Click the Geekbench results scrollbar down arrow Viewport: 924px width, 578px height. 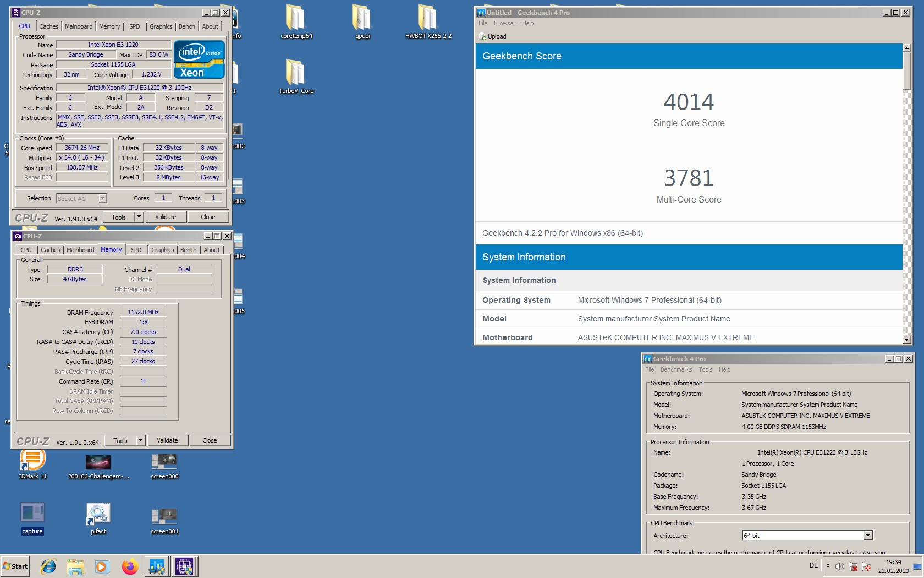(x=906, y=340)
